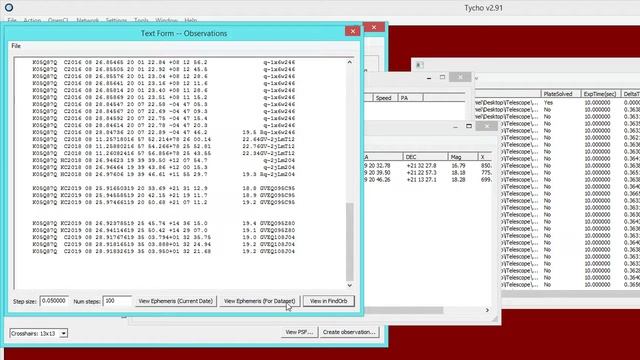Click the horizontal scrollbar thumb under detections table

coord(403,310)
